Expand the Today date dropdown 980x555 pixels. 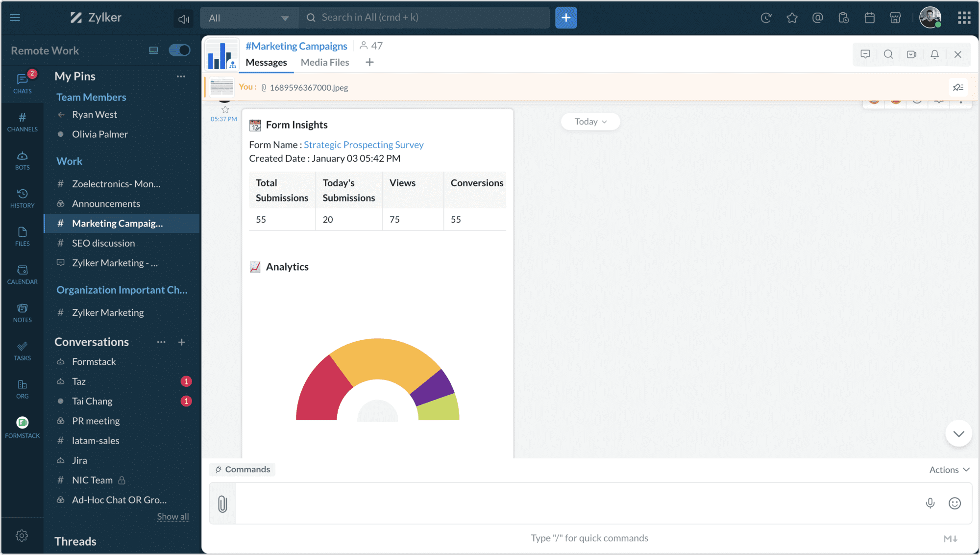[590, 122]
